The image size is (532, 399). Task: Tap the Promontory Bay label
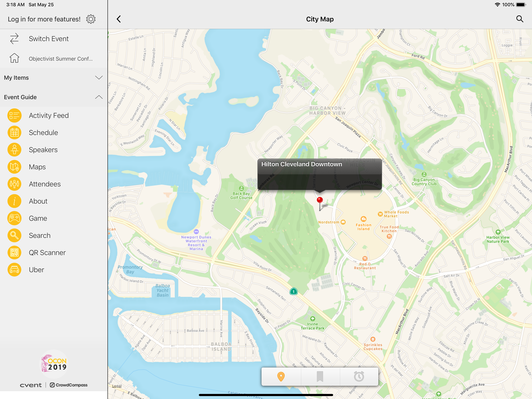pos(130,269)
